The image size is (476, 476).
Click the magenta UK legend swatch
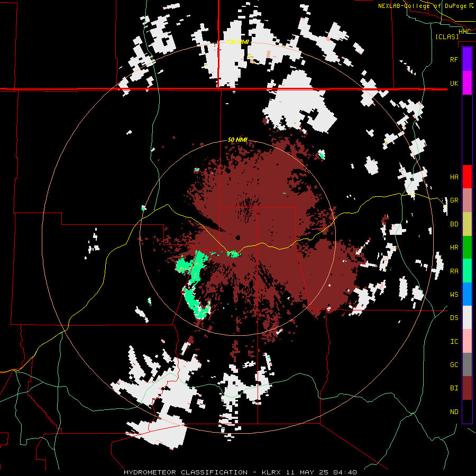click(x=467, y=83)
